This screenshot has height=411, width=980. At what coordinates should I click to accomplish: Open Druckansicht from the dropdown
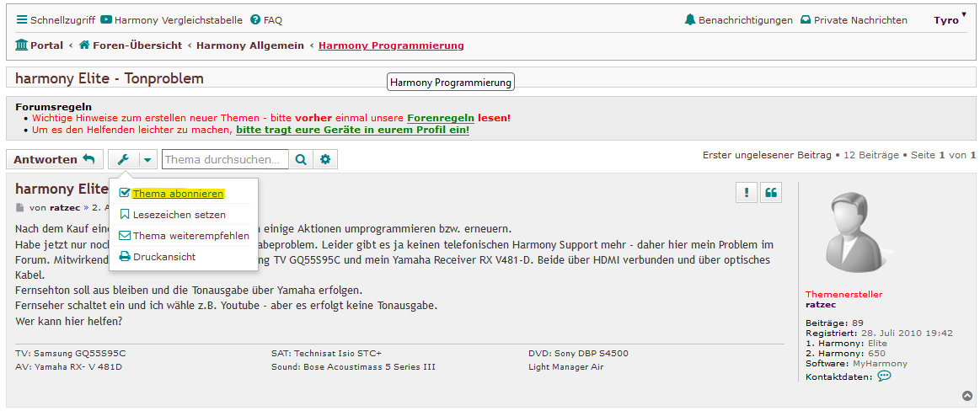(x=163, y=257)
